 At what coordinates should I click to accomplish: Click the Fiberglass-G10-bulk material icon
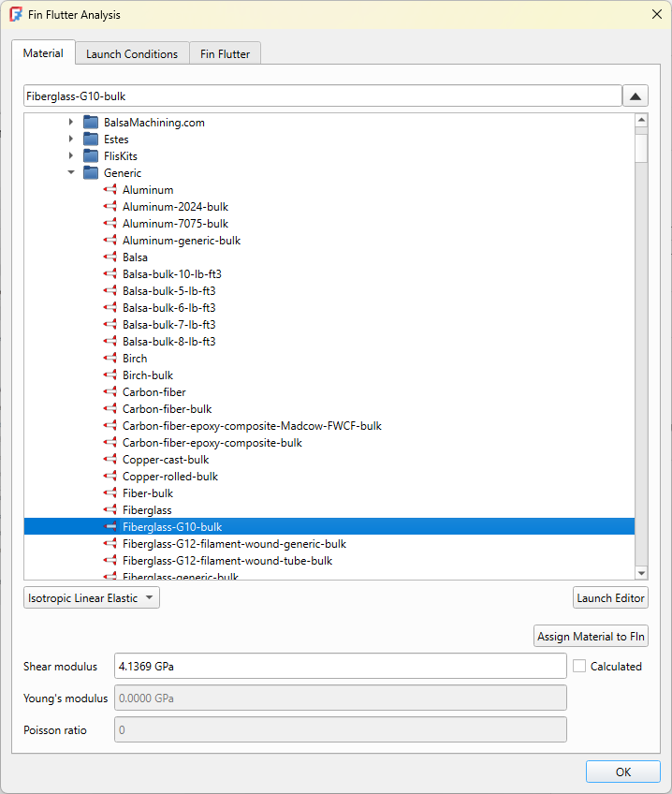pos(110,526)
